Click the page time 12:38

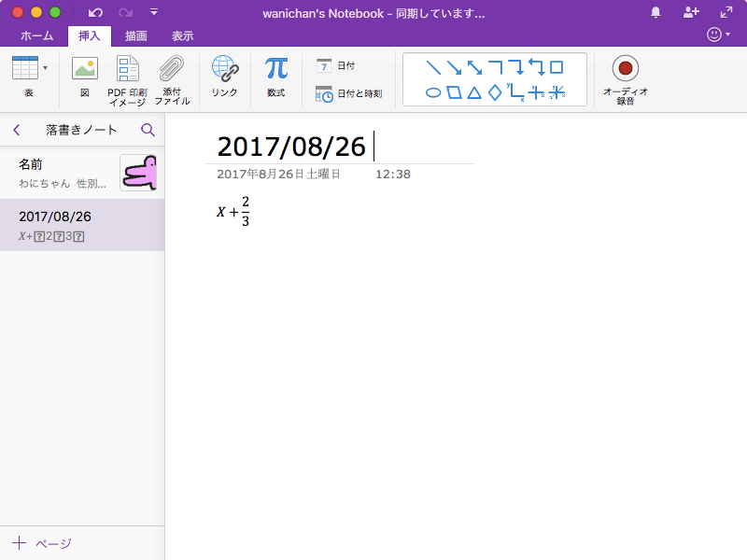tap(392, 175)
